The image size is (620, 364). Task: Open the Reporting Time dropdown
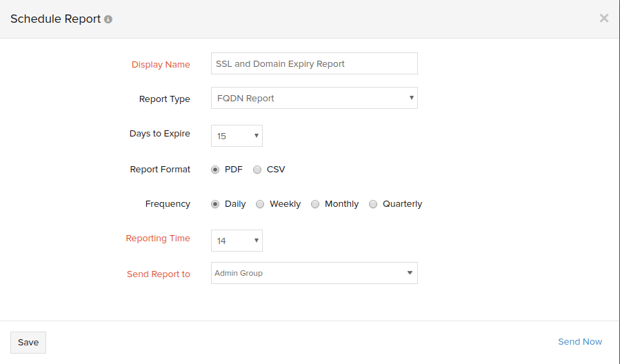click(237, 241)
